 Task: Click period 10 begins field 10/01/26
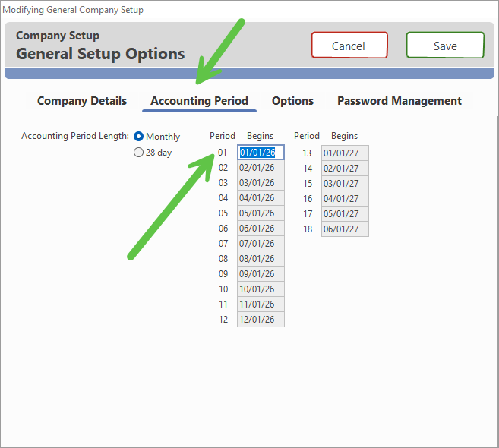pos(261,289)
